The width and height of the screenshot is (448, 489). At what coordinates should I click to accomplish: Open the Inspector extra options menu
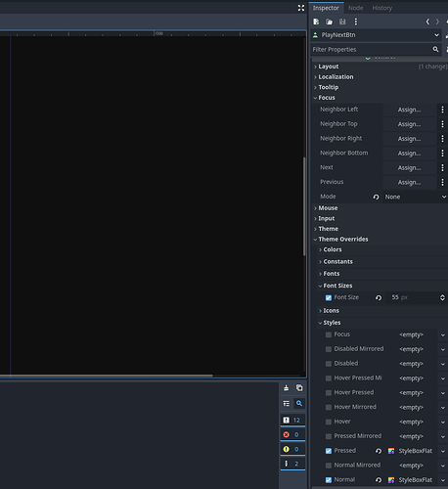(x=356, y=22)
